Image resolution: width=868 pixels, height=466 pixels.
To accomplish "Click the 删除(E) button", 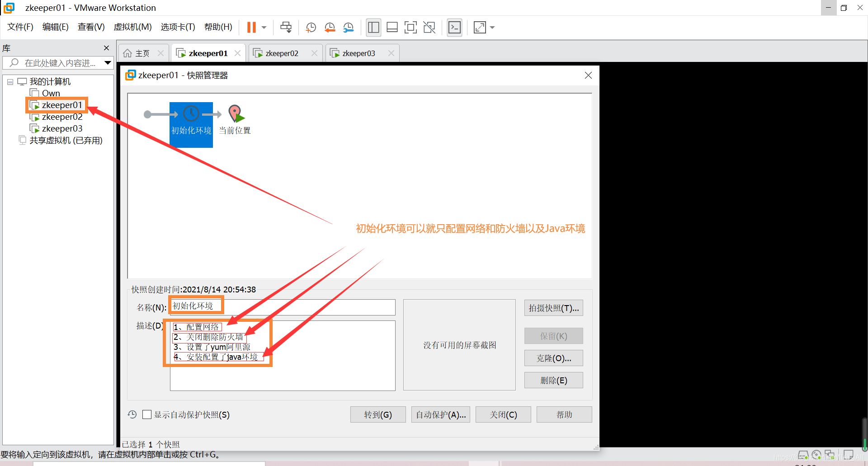I will pyautogui.click(x=554, y=380).
